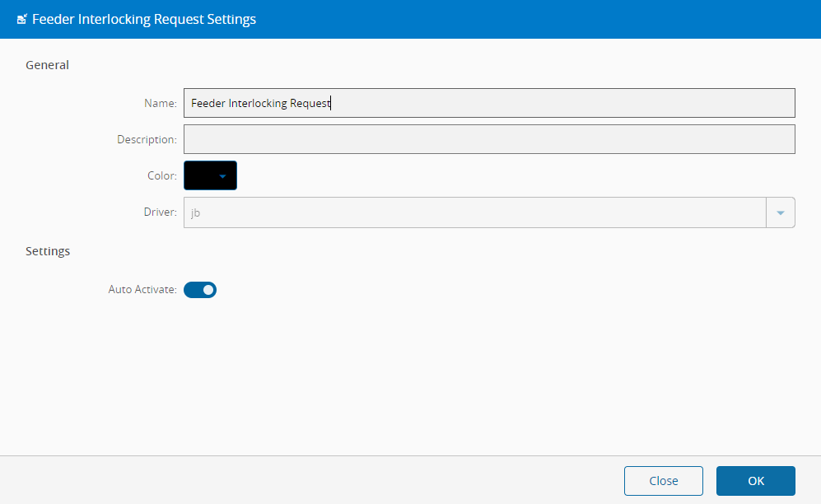Click the Auto Activate label text

point(142,290)
